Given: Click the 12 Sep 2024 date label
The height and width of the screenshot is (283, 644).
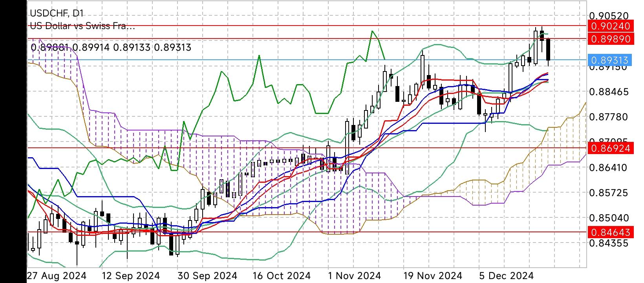Looking at the screenshot, I should (x=131, y=275).
